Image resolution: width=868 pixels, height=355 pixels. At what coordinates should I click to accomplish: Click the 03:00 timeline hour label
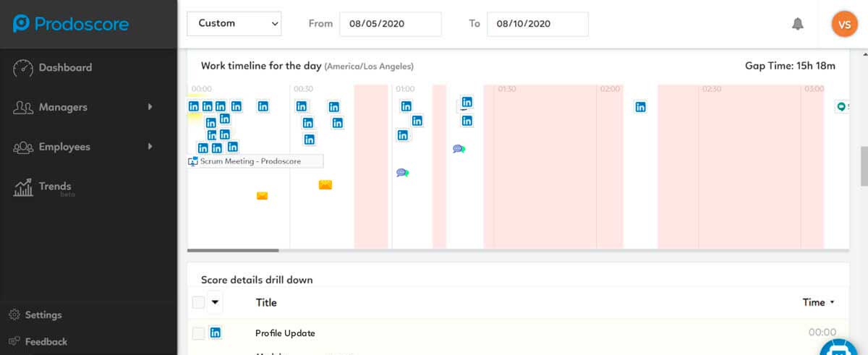coord(814,89)
